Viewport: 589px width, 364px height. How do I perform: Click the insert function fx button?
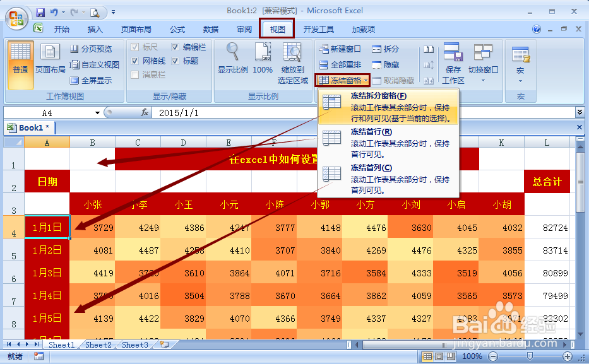coord(144,112)
